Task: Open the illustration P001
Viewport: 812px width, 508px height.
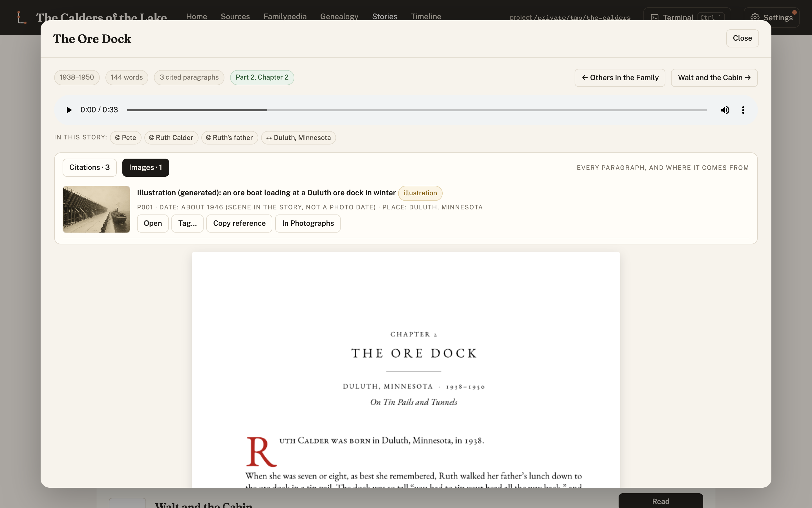Action: click(x=153, y=224)
